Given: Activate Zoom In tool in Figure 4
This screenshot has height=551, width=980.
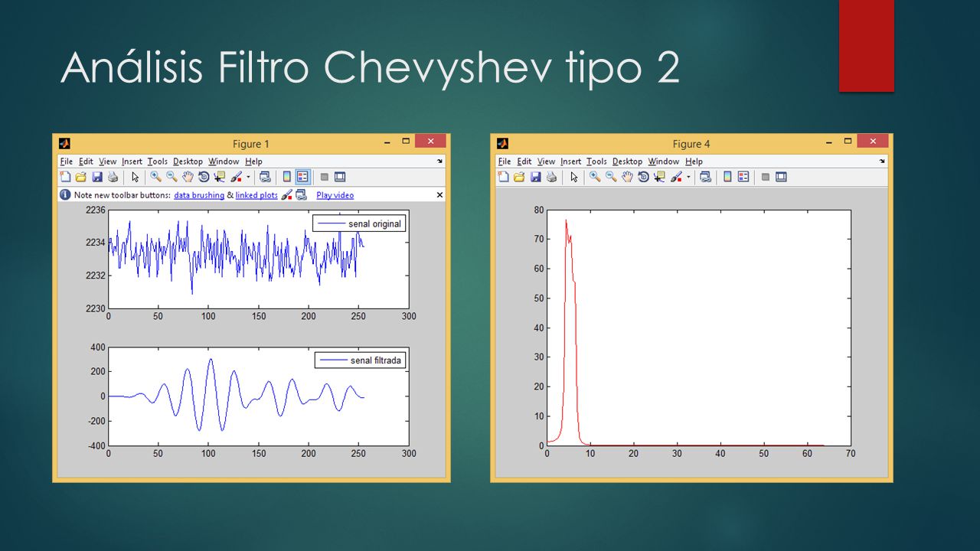Looking at the screenshot, I should pyautogui.click(x=594, y=177).
